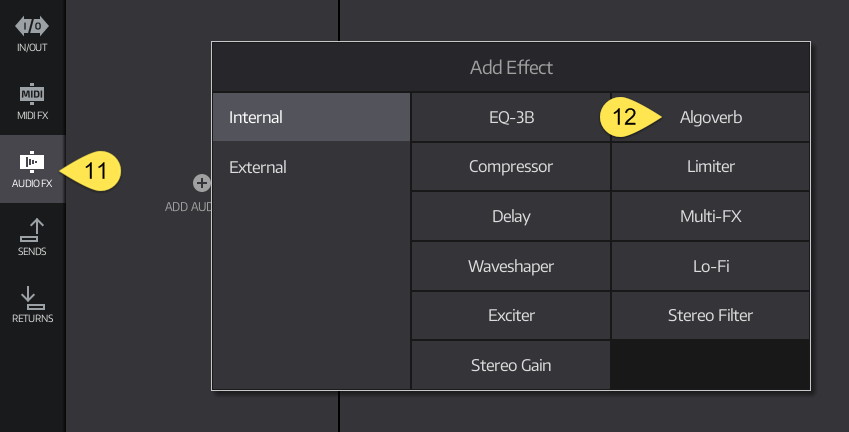Pick the Multi-FX effect
The height and width of the screenshot is (432, 849).
[x=710, y=216]
